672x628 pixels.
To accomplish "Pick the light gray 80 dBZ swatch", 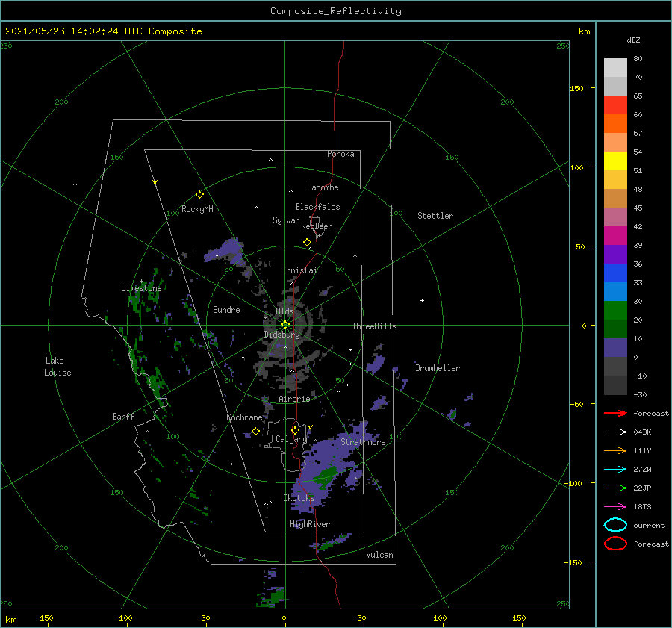I will tap(615, 67).
